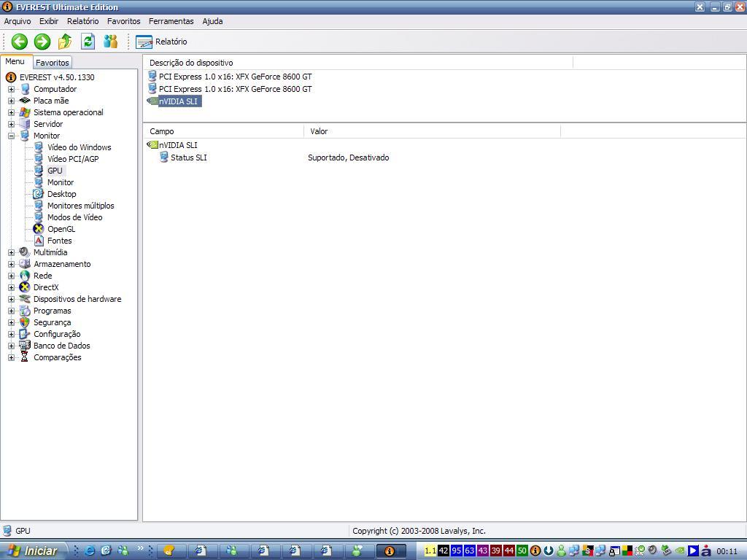The width and height of the screenshot is (747, 560).
Task: Open the Arquivo menu
Action: (x=18, y=21)
